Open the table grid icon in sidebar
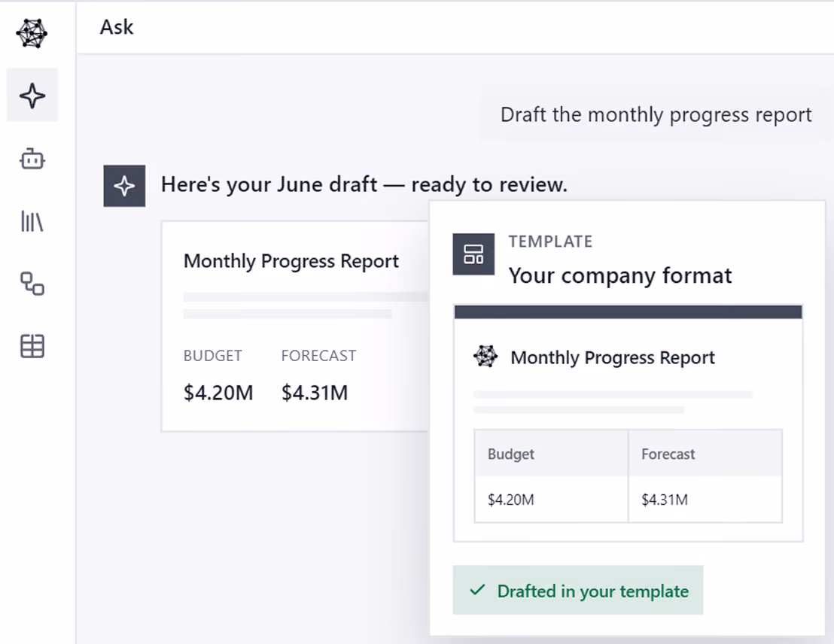The image size is (834, 644). (x=32, y=346)
